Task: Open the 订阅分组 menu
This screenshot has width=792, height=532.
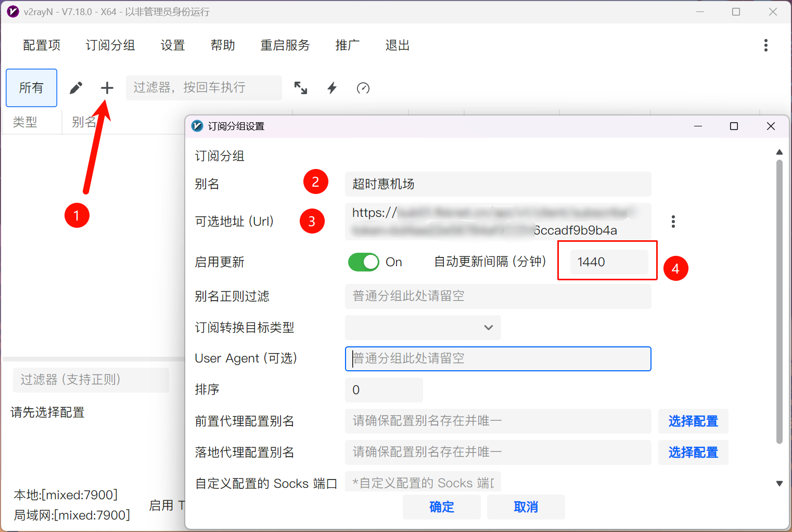Action: [x=110, y=45]
